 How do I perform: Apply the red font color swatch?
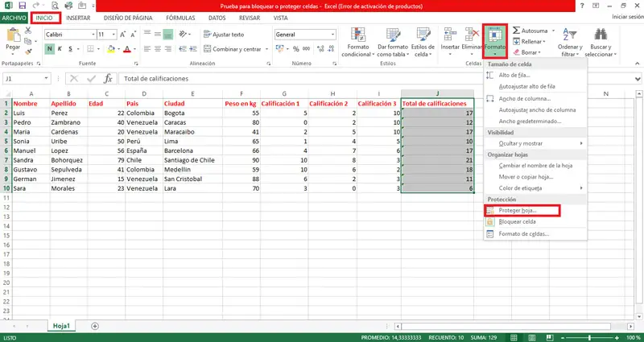[x=127, y=49]
